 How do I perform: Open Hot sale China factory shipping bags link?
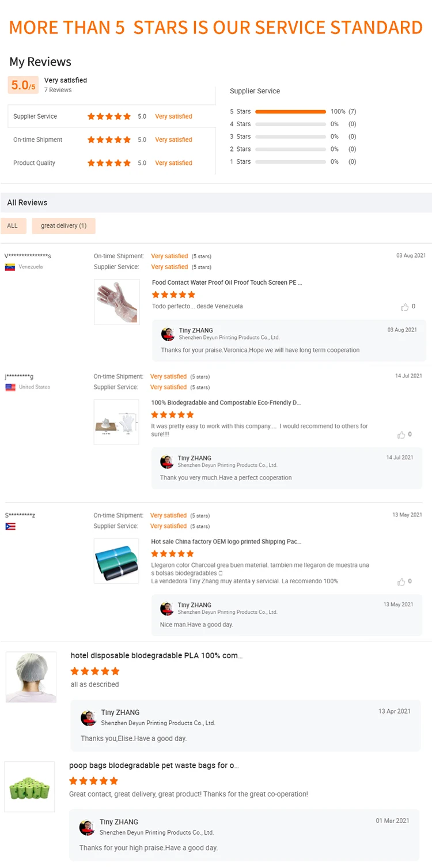point(226,542)
